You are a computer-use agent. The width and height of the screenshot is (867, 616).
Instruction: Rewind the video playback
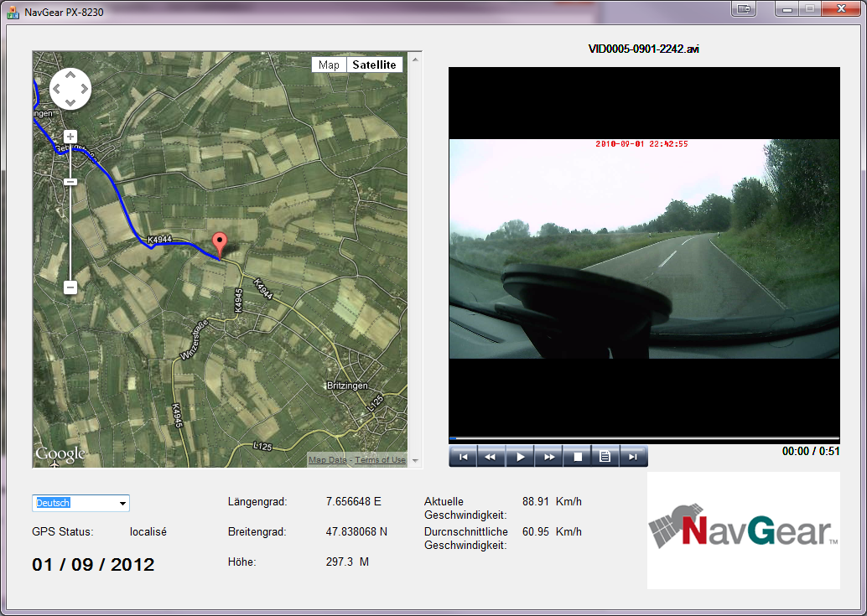[x=491, y=457]
